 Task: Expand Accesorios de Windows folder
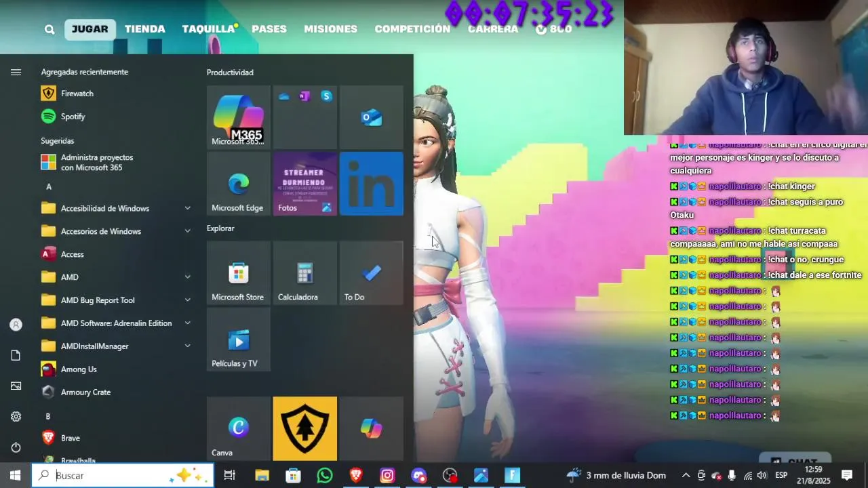(115, 231)
